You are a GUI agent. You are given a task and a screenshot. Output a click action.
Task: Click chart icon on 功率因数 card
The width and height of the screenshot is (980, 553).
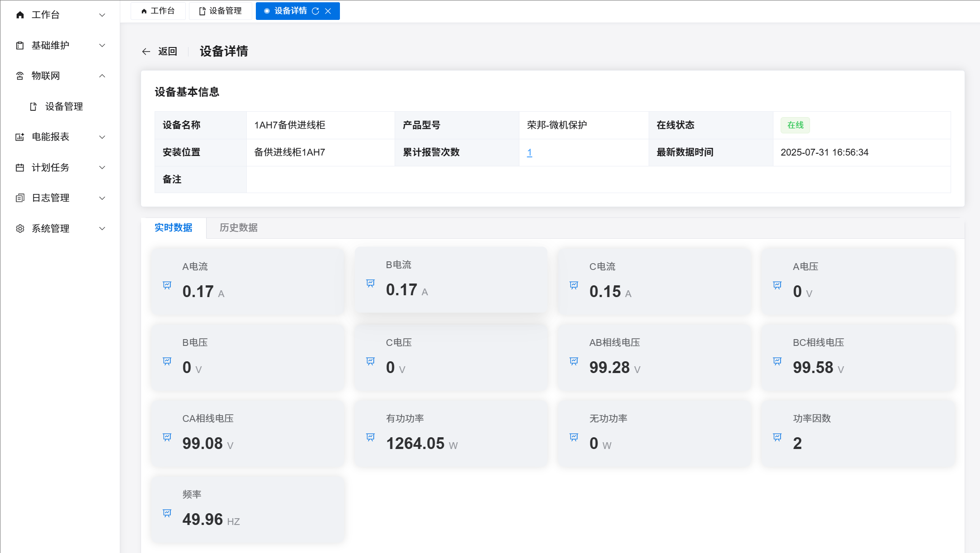(777, 437)
